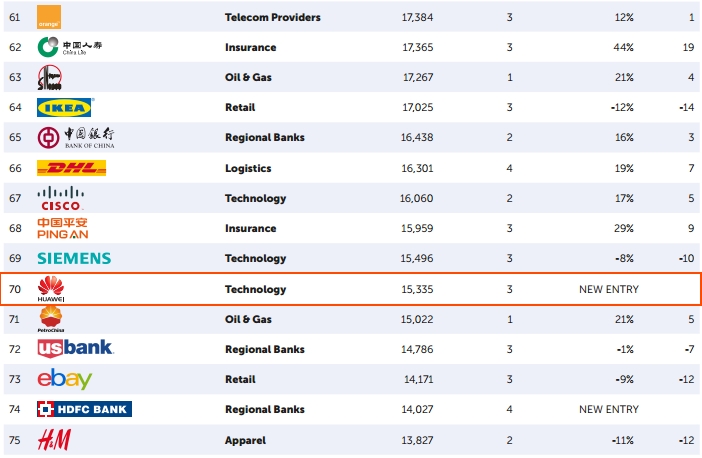The width and height of the screenshot is (702, 458).
Task: Select 'Retail' in eBay row
Action: coord(240,379)
